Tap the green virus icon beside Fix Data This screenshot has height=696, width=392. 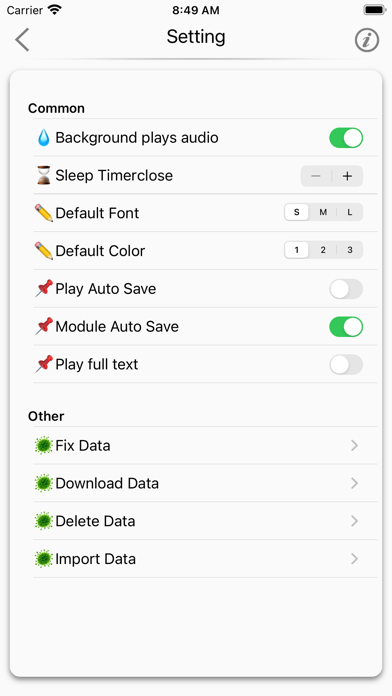pos(44,445)
